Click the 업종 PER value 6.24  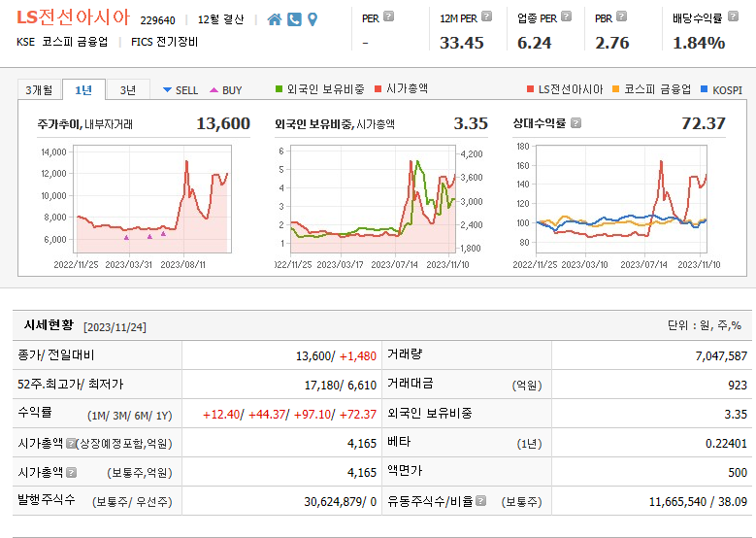[x=534, y=43]
